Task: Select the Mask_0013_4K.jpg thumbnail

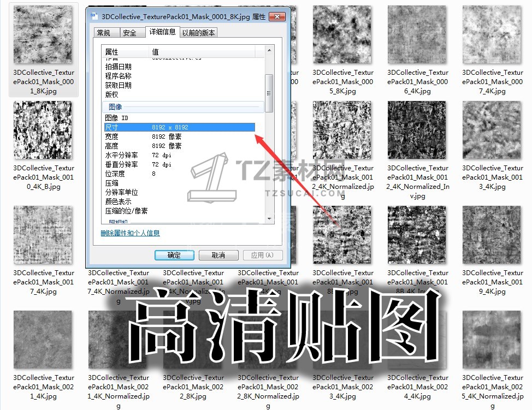Action: coord(492,130)
